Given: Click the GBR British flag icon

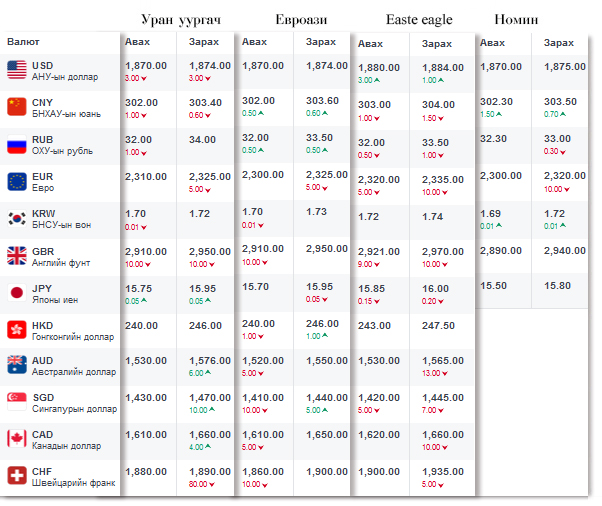Looking at the screenshot, I should click(x=17, y=255).
